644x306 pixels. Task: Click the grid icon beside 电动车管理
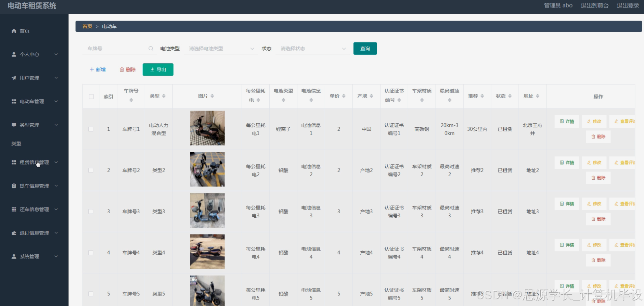pos(14,102)
